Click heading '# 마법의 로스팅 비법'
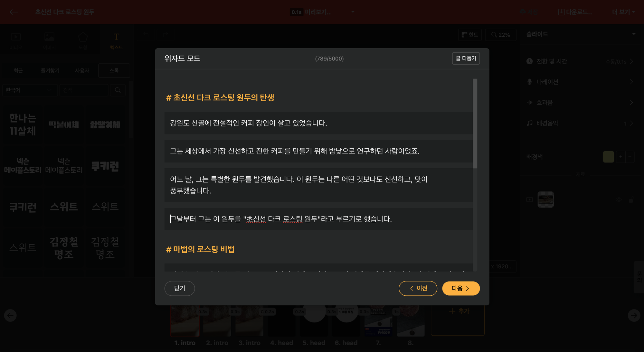644x352 pixels. tap(200, 249)
